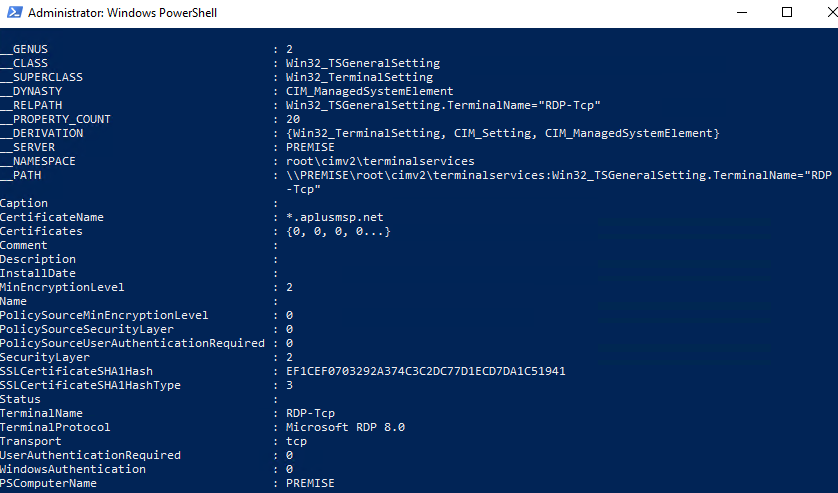This screenshot has height=493, width=838.
Task: Click the CertificateName value *.aplusmsp.net
Action: click(x=328, y=217)
